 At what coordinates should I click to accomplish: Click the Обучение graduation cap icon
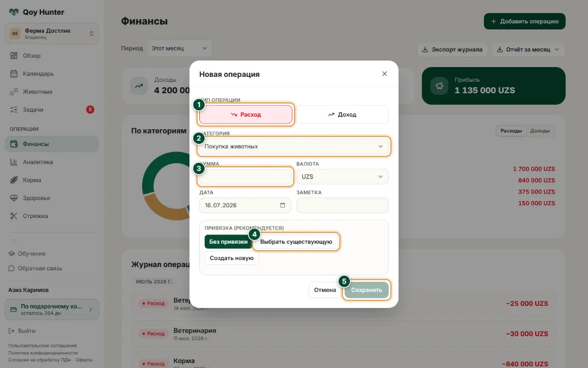11,254
